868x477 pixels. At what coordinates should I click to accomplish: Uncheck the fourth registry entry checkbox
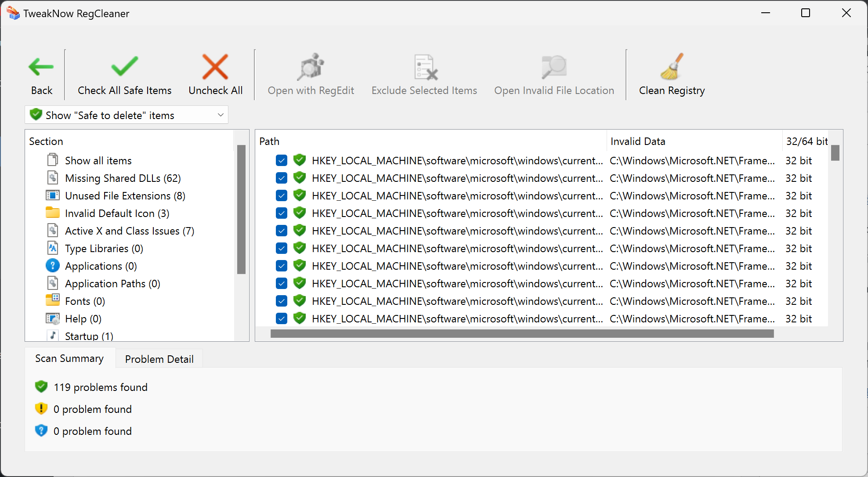(x=282, y=213)
